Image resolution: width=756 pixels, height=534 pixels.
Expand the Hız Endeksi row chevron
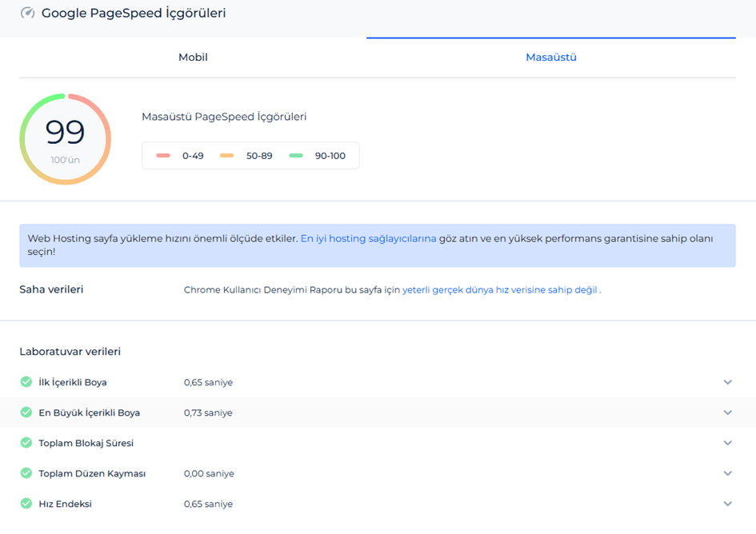[727, 504]
